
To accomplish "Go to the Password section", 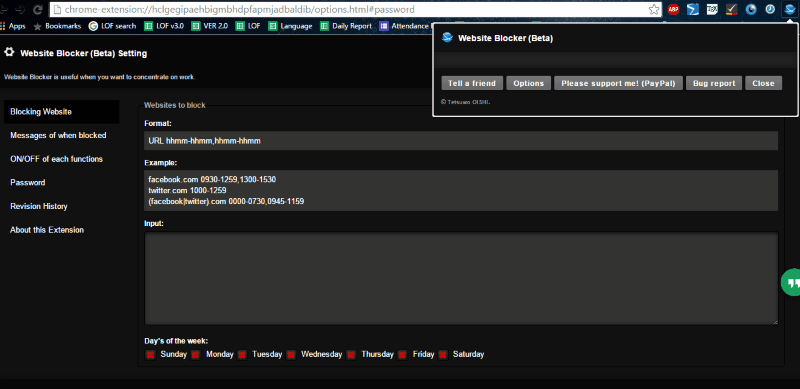I will (28, 182).
